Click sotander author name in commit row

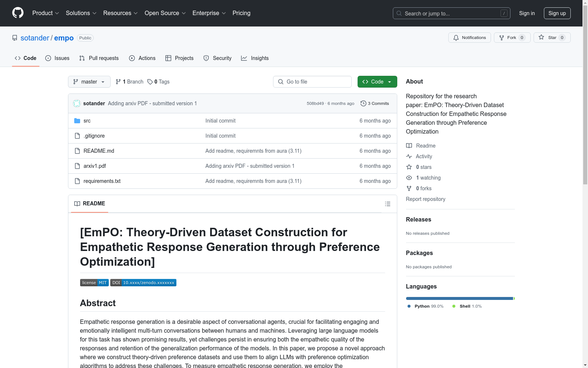point(94,103)
